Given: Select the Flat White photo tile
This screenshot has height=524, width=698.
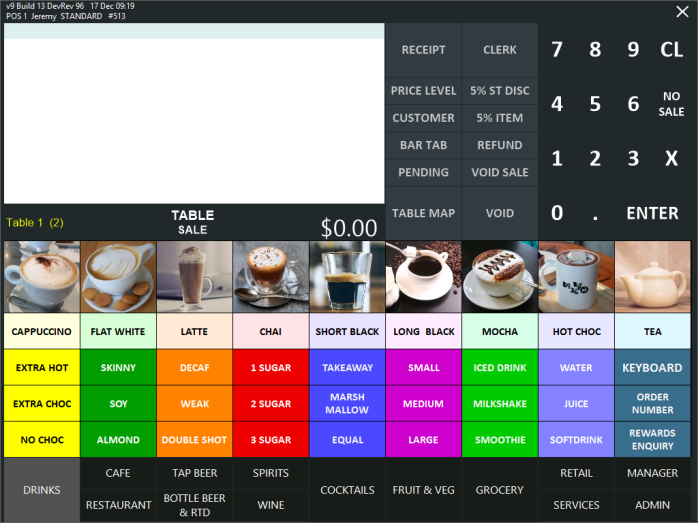Looking at the screenshot, I should [x=118, y=277].
